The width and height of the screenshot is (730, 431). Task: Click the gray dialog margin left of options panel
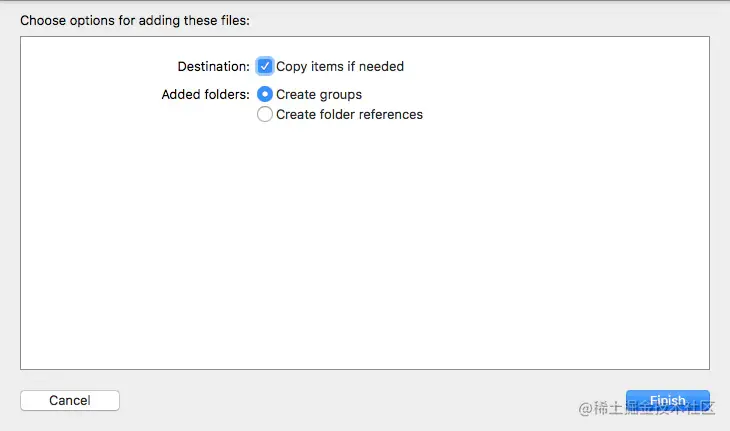(10, 200)
